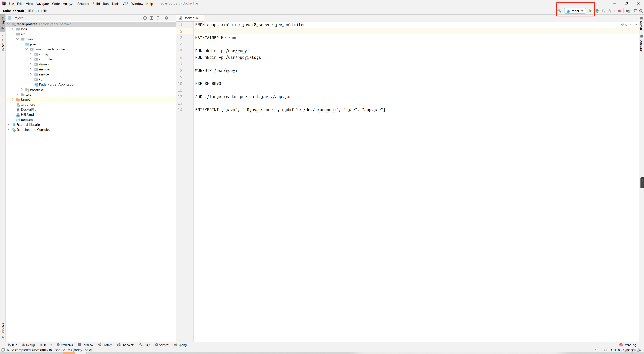Open the TODO tool window
The image size is (644, 354).
click(45, 345)
